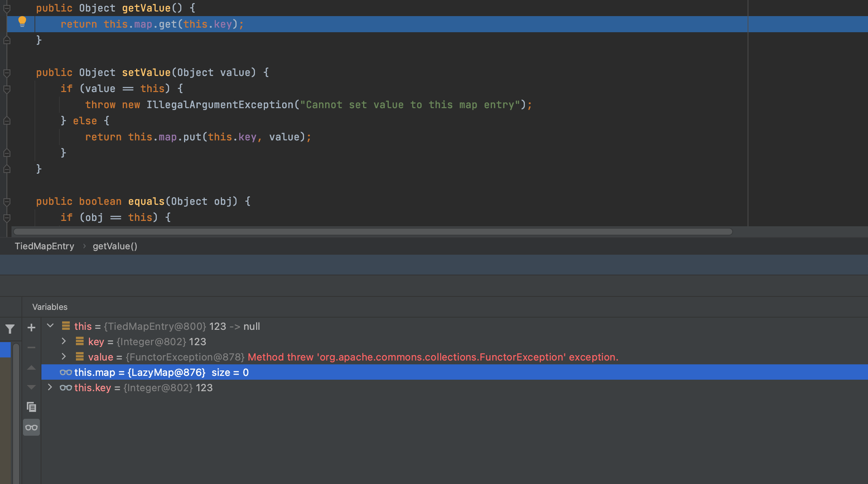Fold the equals method gutter marker
868x484 pixels.
click(x=7, y=201)
